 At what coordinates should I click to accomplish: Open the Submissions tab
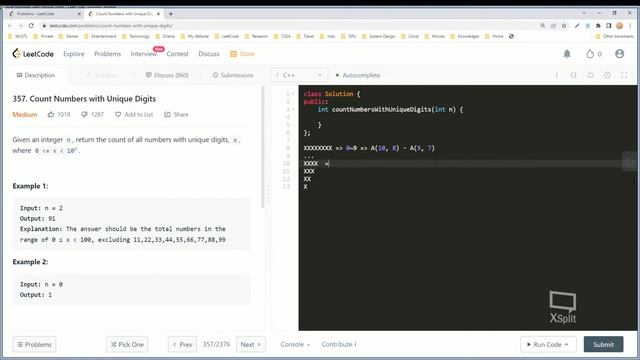pyautogui.click(x=233, y=75)
